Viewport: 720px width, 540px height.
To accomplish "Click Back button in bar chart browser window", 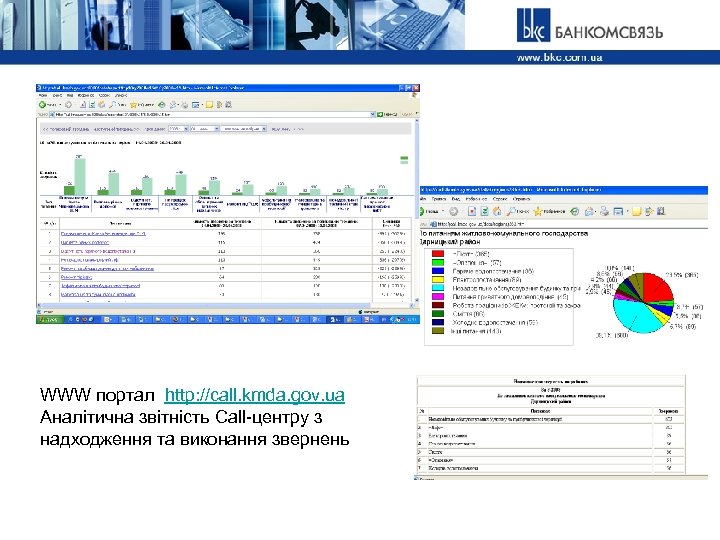I will click(47, 105).
